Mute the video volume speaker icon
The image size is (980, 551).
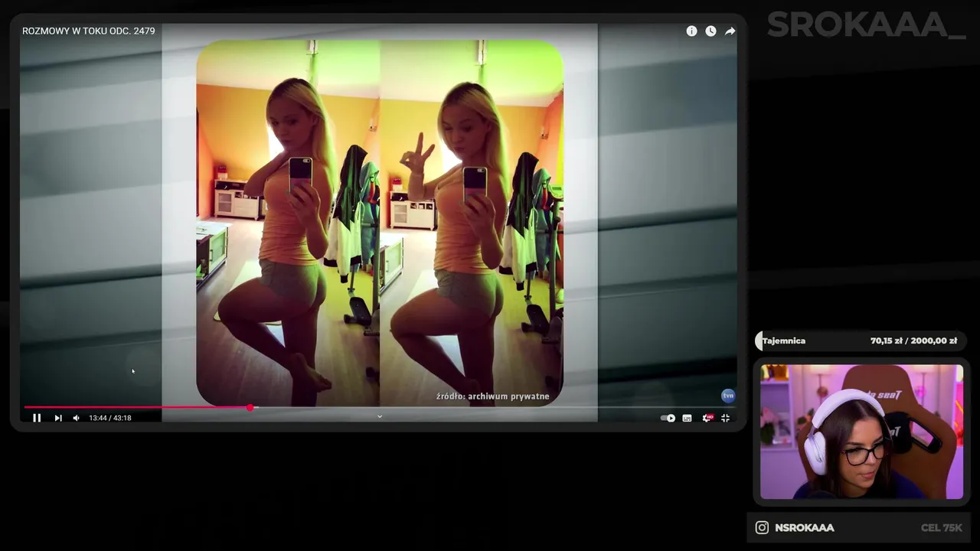[x=76, y=418]
